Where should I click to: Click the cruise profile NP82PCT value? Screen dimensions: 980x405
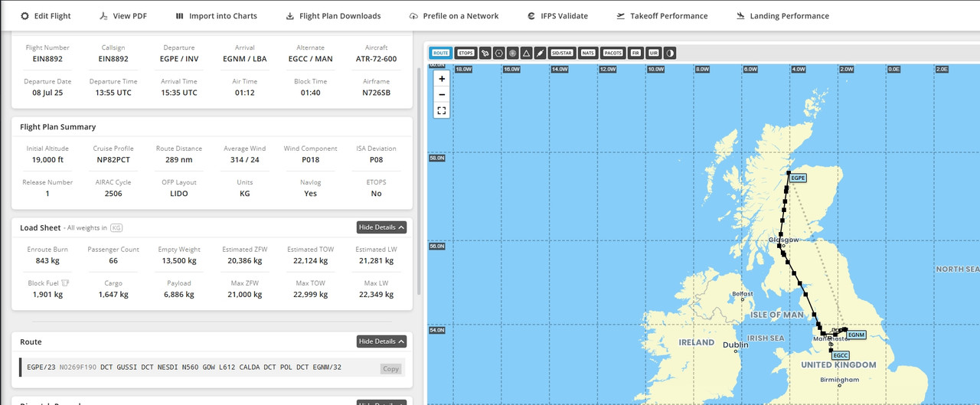pos(113,160)
